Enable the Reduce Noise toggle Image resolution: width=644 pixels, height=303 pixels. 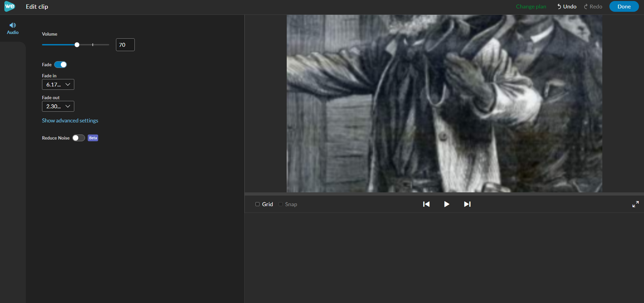(79, 138)
